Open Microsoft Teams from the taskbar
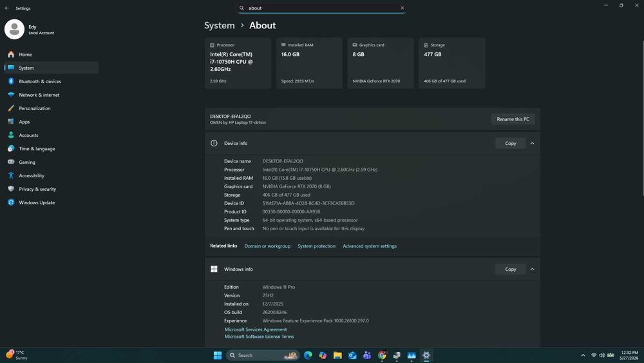644x363 pixels. 367,355
